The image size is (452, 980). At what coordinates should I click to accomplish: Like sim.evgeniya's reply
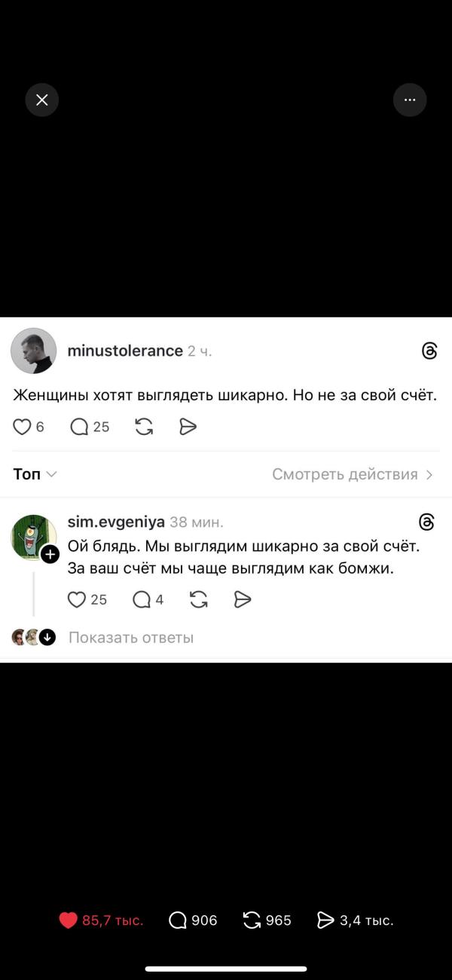76,599
